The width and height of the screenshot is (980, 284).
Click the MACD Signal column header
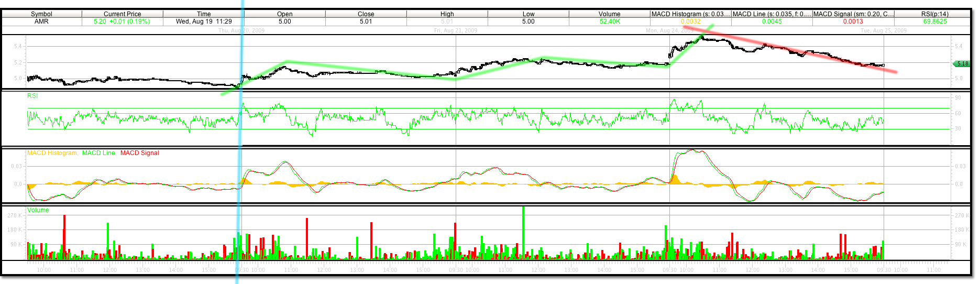point(853,14)
